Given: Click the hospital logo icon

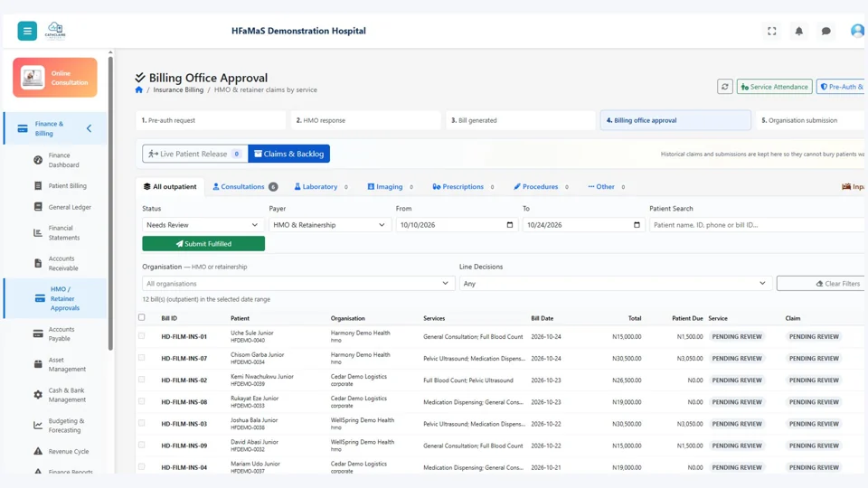Looking at the screenshot, I should pyautogui.click(x=55, y=31).
